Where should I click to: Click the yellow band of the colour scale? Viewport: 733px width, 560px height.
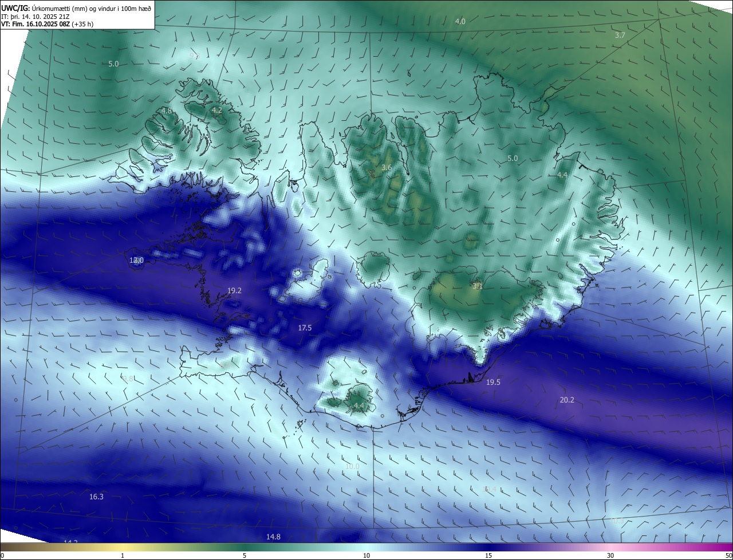(x=122, y=547)
